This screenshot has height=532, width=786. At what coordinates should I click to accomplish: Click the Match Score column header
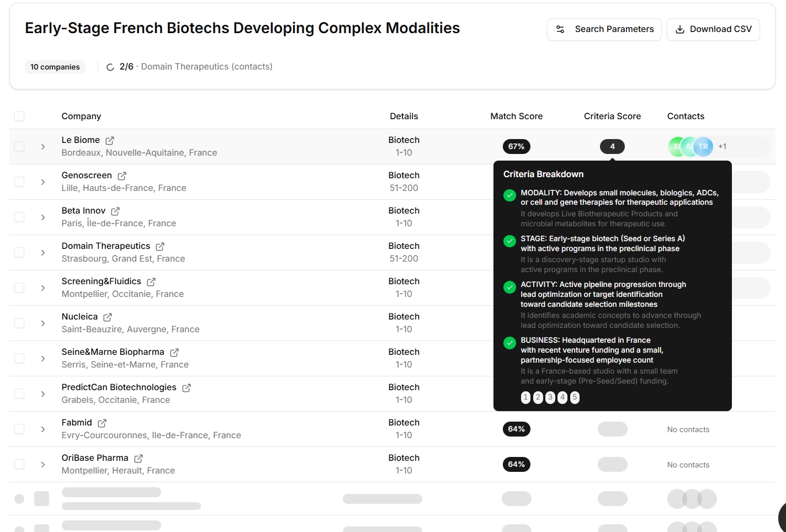click(516, 116)
